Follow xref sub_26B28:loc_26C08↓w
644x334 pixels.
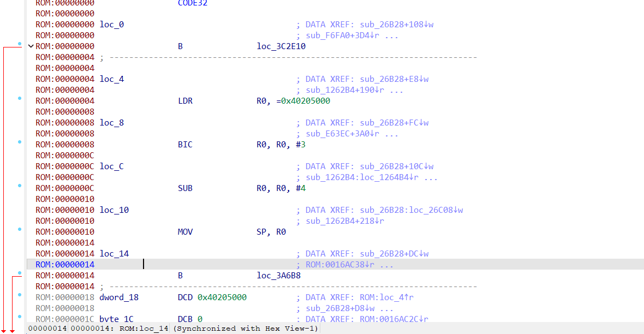click(x=412, y=210)
